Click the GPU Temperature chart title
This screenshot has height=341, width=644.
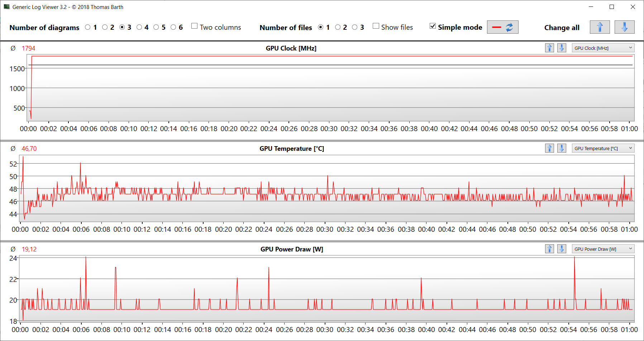click(x=291, y=149)
